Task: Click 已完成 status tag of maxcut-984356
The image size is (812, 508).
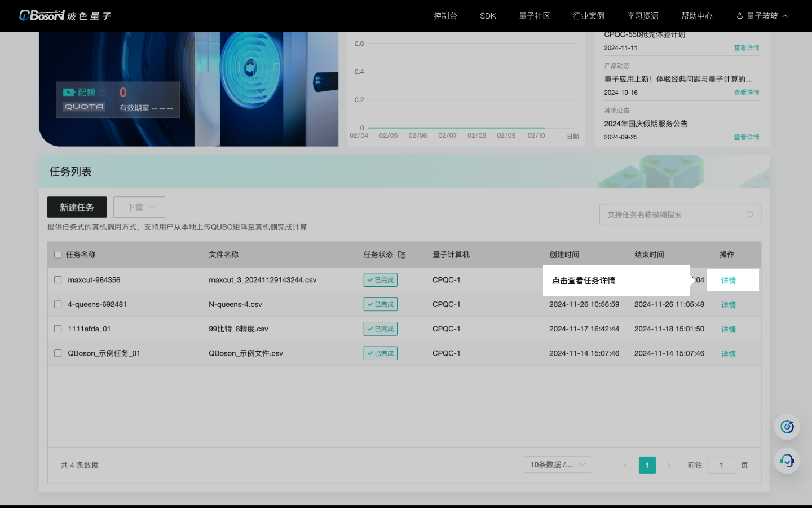Action: coord(380,280)
